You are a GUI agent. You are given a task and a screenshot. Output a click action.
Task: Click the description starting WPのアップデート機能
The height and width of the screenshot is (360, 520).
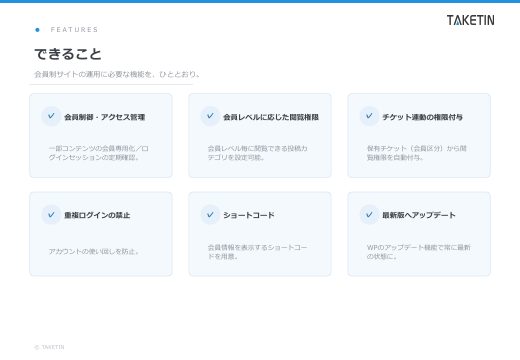click(x=418, y=252)
